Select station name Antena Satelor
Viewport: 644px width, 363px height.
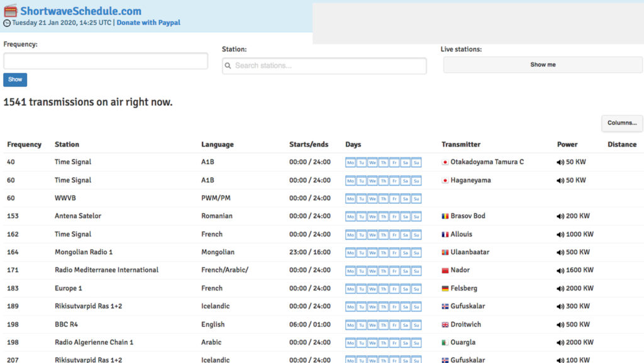point(77,216)
